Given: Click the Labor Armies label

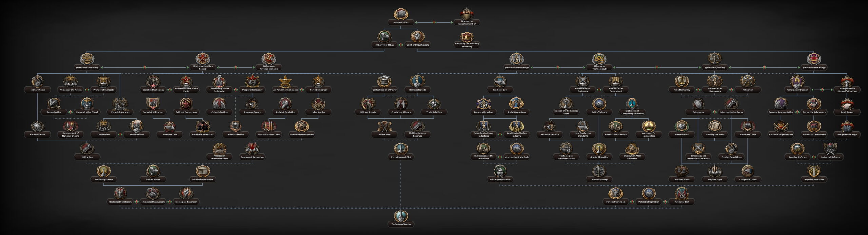Looking at the screenshot, I should tap(318, 112).
